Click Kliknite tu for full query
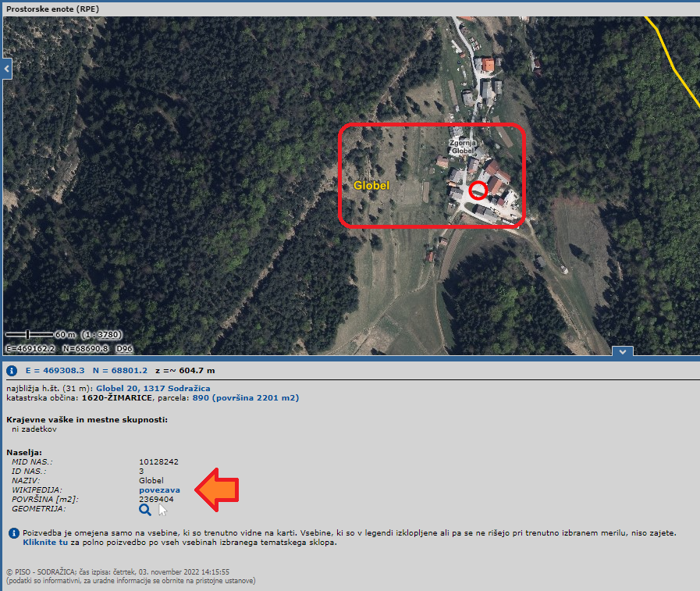The width and height of the screenshot is (700, 591). [45, 543]
